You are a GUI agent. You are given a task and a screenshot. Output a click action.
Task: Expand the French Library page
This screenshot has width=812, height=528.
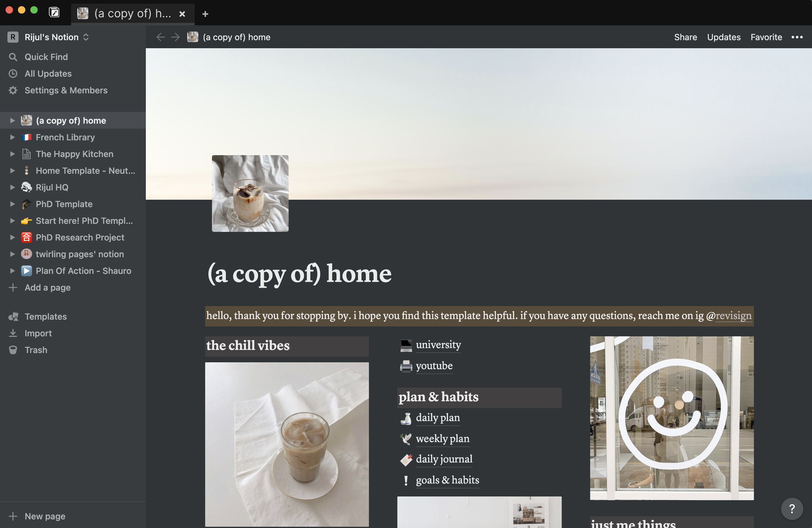click(x=13, y=137)
